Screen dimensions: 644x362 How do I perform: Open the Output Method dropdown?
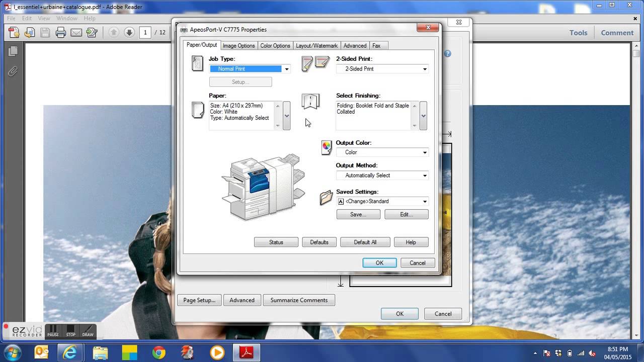click(425, 175)
